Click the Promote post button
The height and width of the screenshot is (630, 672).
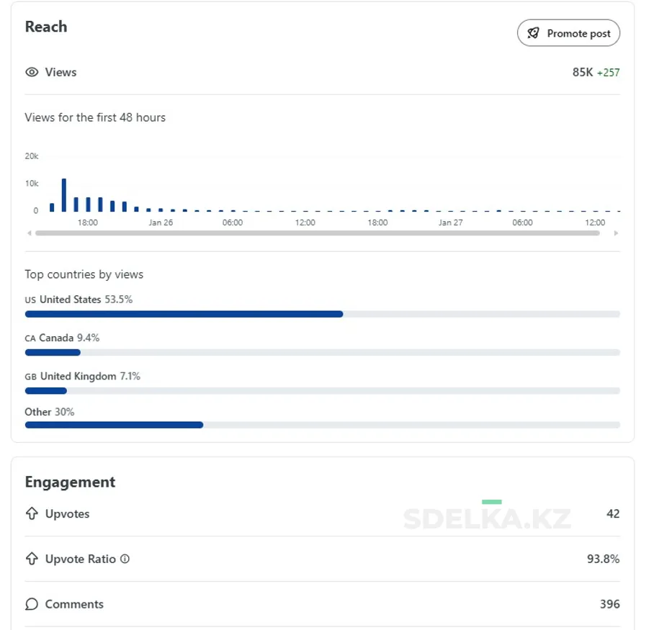[x=568, y=33]
